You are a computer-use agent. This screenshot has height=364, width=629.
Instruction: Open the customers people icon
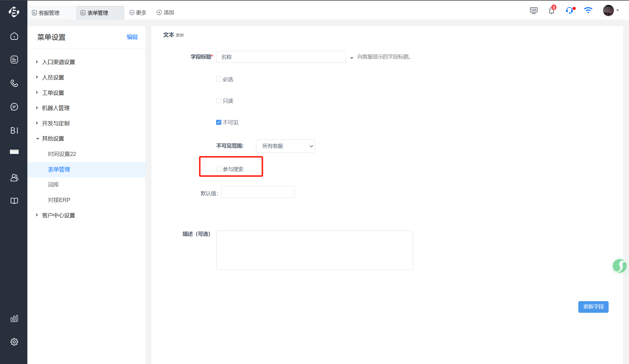pos(14,177)
